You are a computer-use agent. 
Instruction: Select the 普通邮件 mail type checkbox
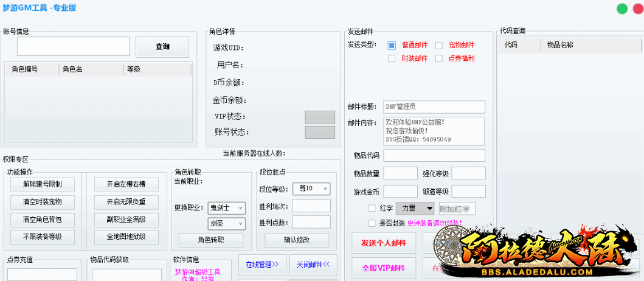[392, 45]
